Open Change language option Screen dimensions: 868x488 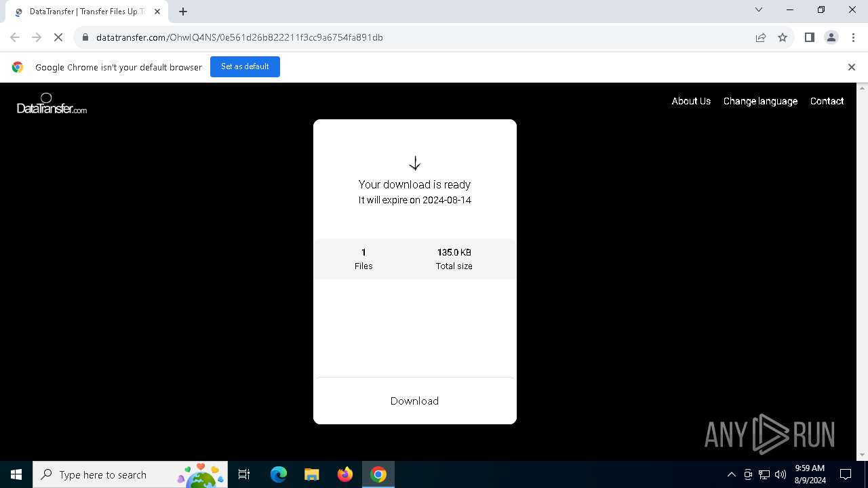click(x=760, y=101)
